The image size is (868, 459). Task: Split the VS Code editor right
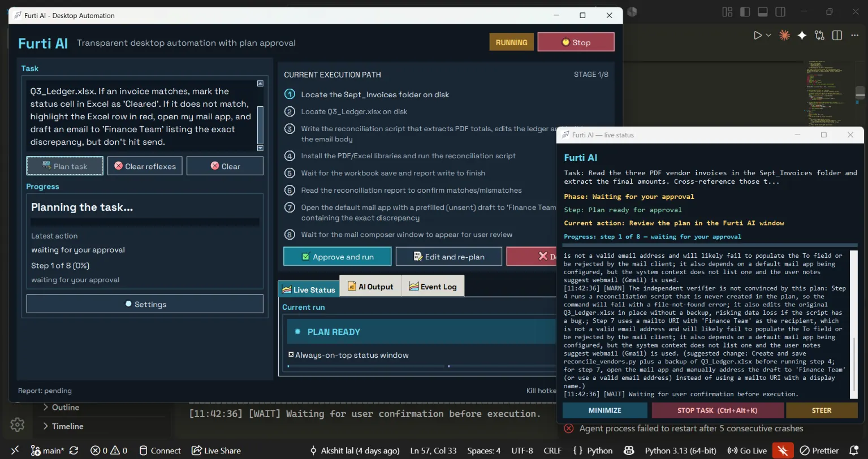(837, 36)
